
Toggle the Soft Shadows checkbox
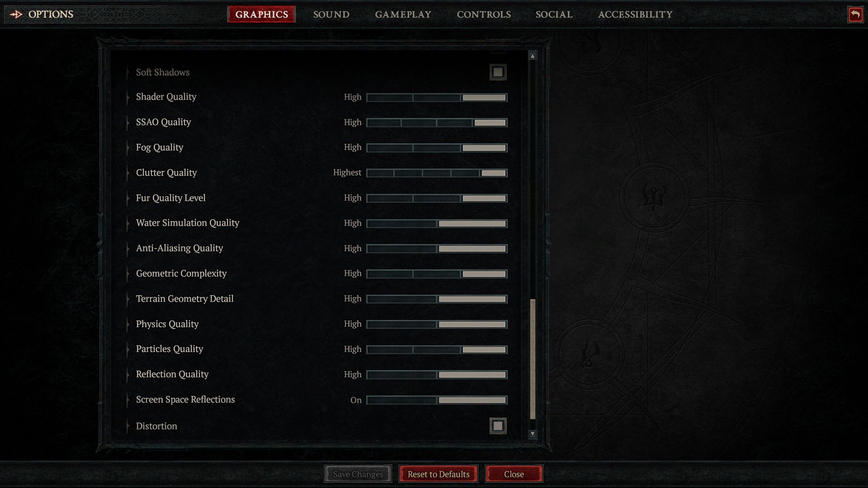pyautogui.click(x=498, y=72)
